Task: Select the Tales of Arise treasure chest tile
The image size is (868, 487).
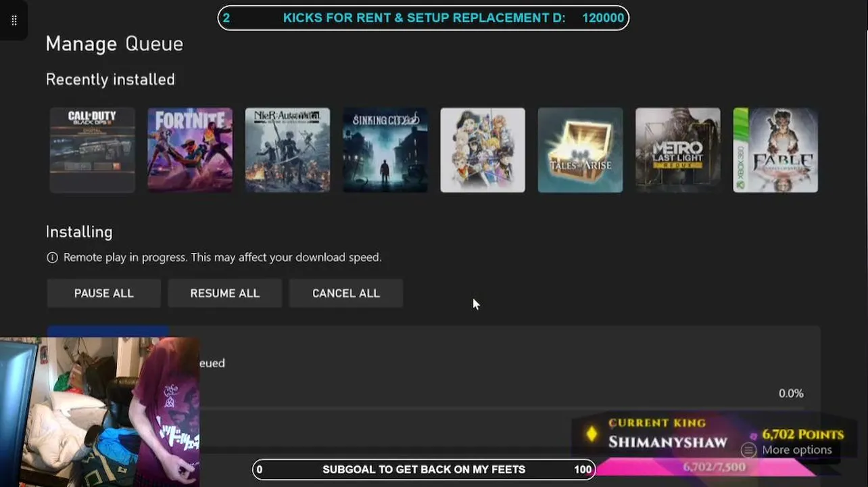Action: [580, 150]
